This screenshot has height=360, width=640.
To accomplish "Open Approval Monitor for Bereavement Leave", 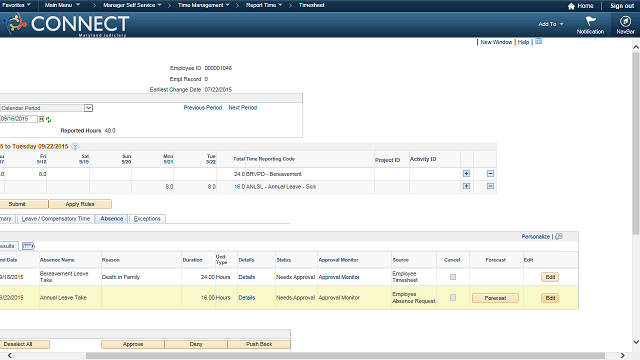I will pos(339,277).
